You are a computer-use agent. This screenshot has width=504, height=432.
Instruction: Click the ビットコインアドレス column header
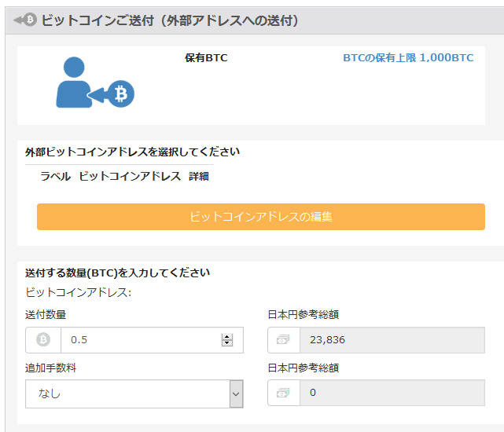click(130, 176)
